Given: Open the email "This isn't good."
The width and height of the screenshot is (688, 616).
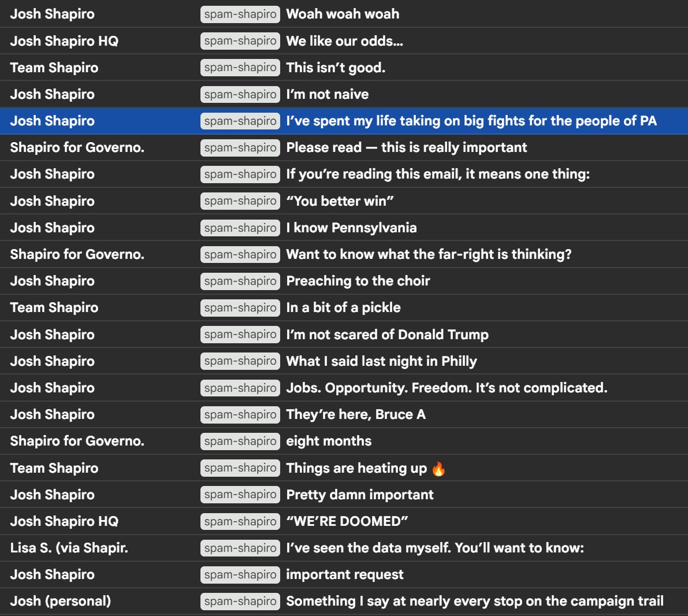Looking at the screenshot, I should (336, 68).
